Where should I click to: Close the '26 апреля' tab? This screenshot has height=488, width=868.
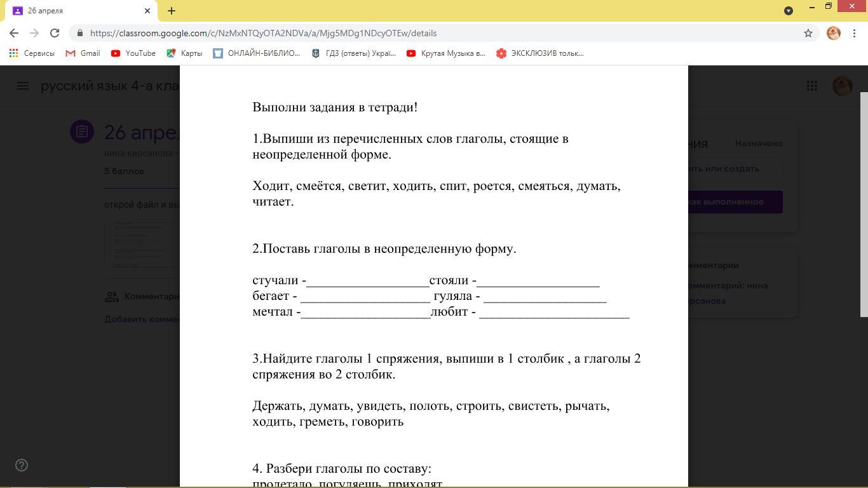click(147, 11)
